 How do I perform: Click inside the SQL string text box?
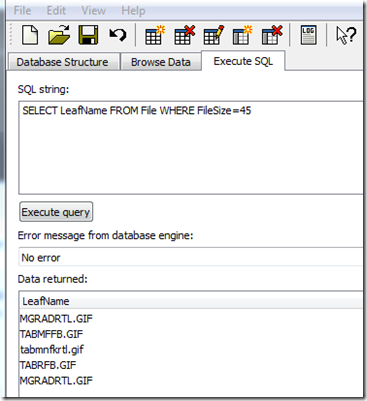click(191, 148)
